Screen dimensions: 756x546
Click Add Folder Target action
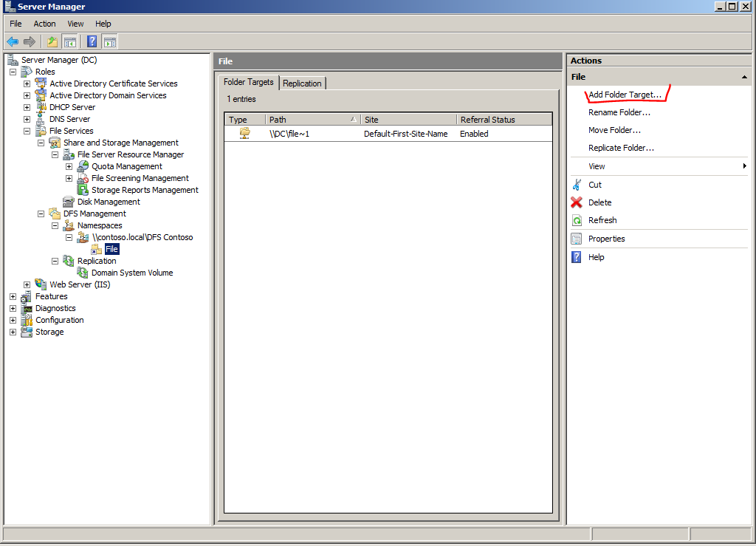[x=625, y=95]
